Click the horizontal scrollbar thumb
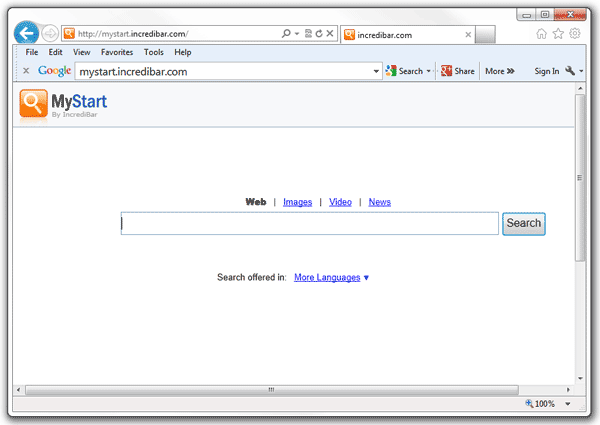600x425 pixels. [x=272, y=390]
